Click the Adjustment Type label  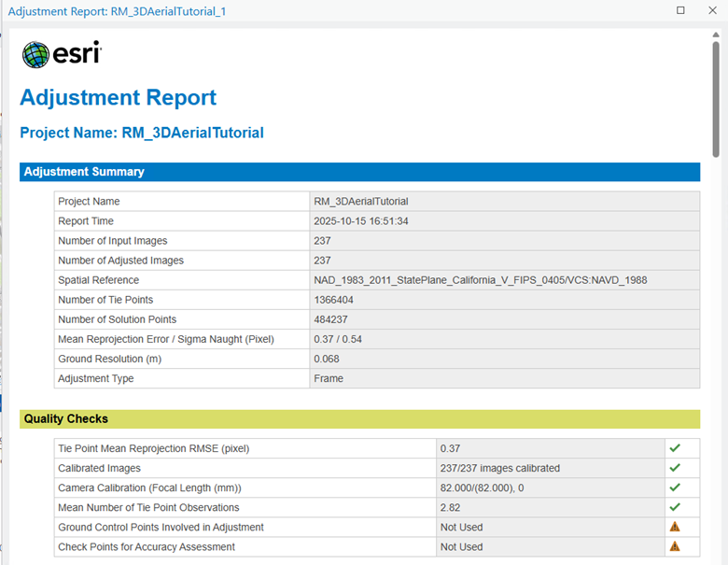point(95,378)
